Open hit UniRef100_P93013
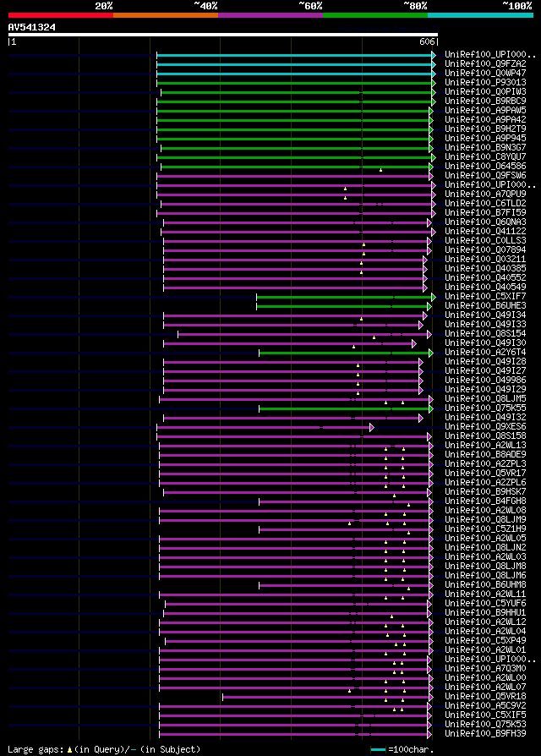 point(485,82)
